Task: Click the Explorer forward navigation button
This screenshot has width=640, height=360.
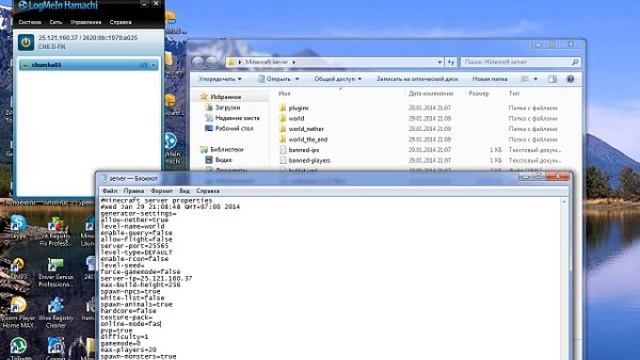Action: pos(211,62)
